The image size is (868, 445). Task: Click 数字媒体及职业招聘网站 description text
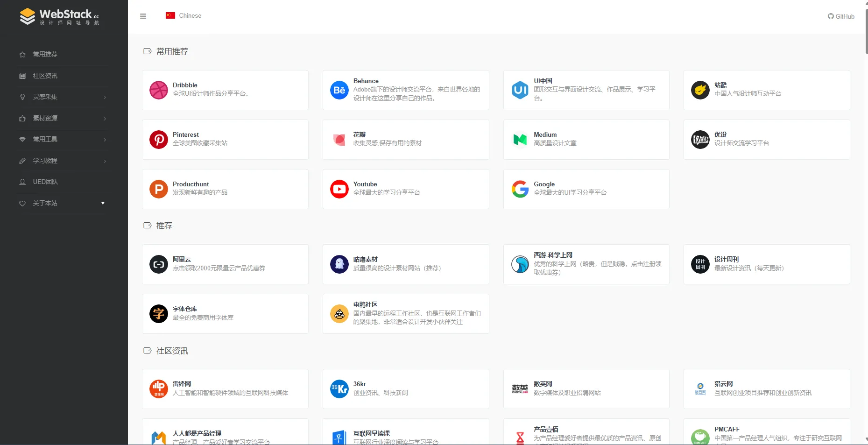click(x=567, y=393)
